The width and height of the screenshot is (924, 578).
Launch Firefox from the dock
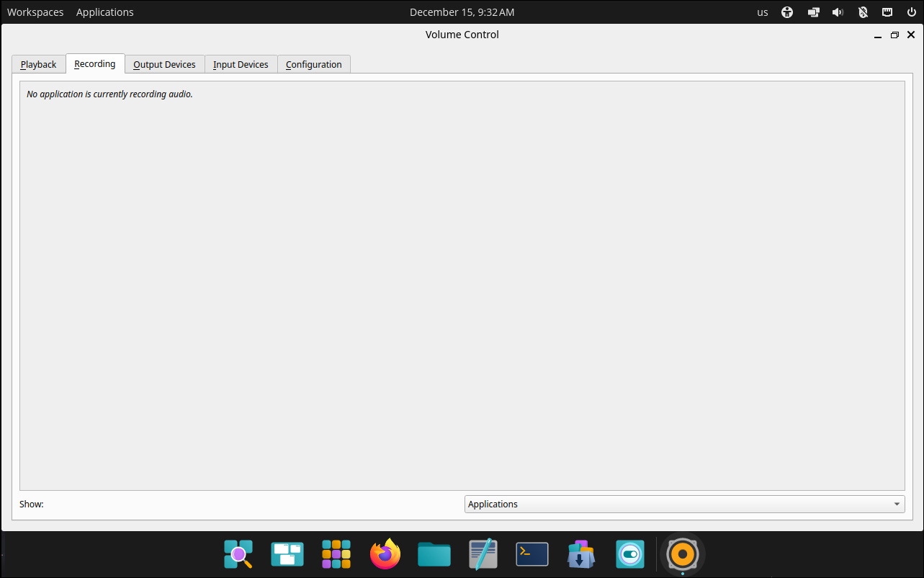pyautogui.click(x=385, y=554)
